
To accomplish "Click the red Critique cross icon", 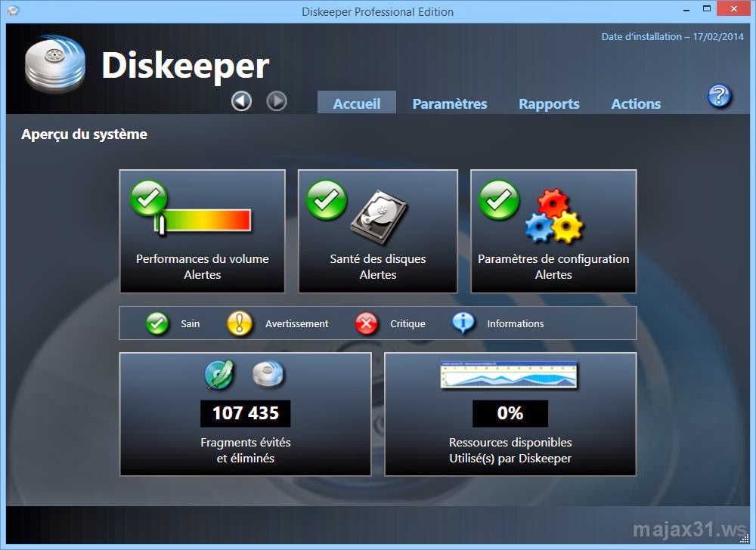I will pos(367,323).
